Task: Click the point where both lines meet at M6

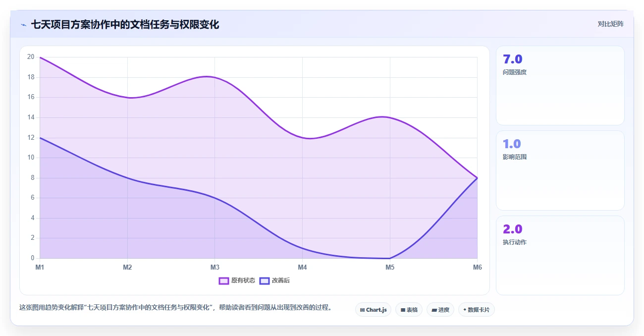Action: click(x=477, y=178)
